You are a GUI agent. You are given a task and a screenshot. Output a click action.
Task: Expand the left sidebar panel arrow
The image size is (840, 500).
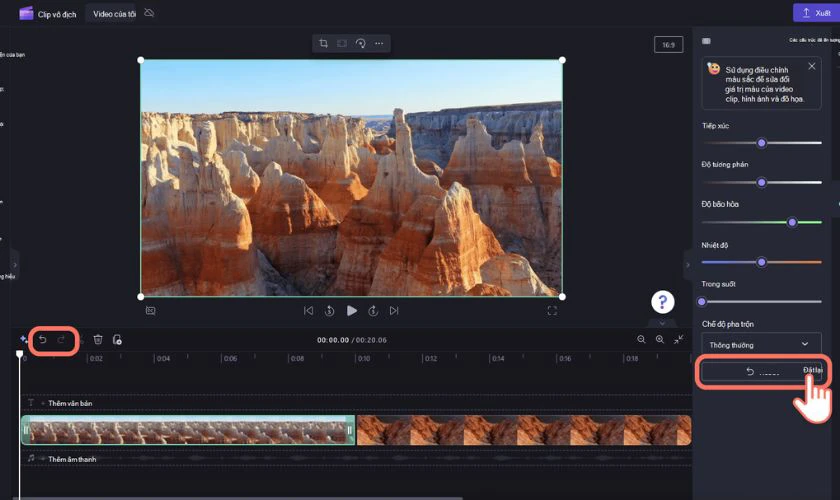click(14, 265)
